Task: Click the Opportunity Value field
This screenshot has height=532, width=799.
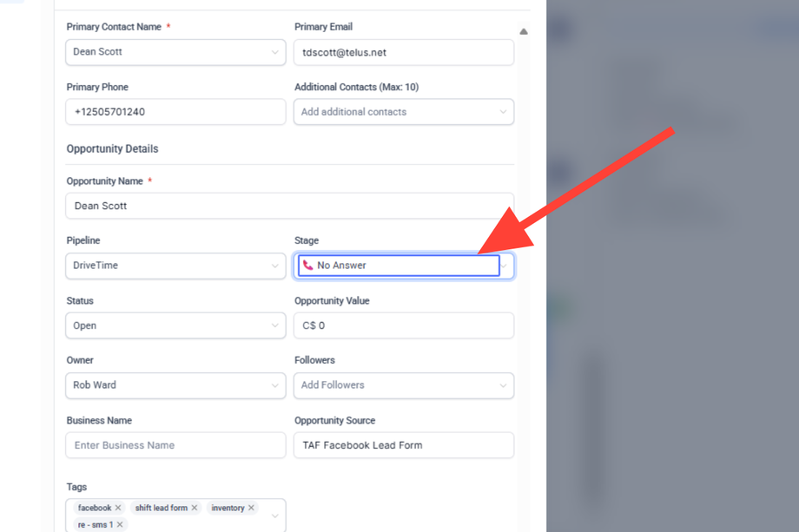Action: (x=404, y=325)
